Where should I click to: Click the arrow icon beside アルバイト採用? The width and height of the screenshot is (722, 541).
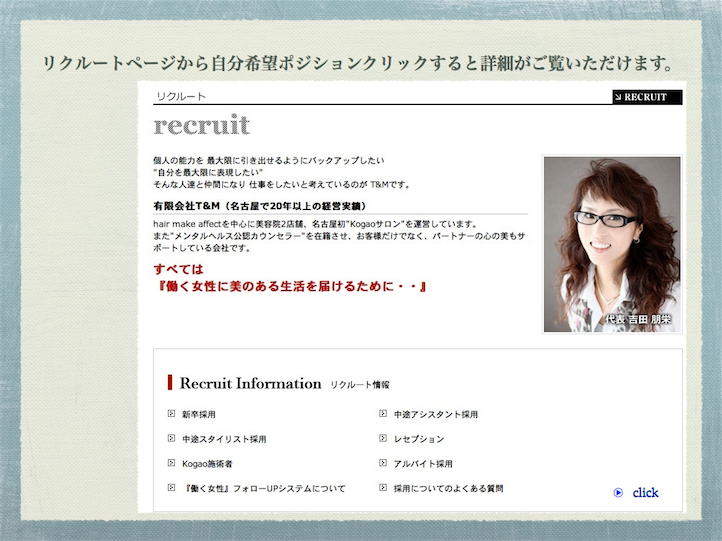click(x=383, y=464)
